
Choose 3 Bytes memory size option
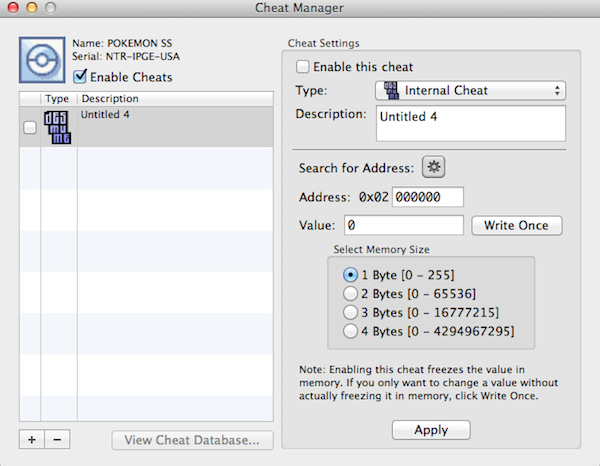350,312
